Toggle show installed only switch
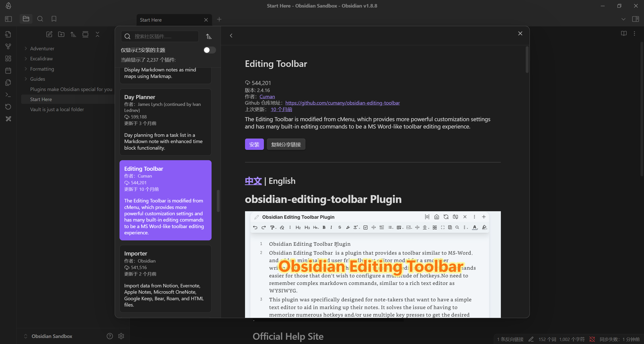Screen dimensions: 644x344 (210, 50)
